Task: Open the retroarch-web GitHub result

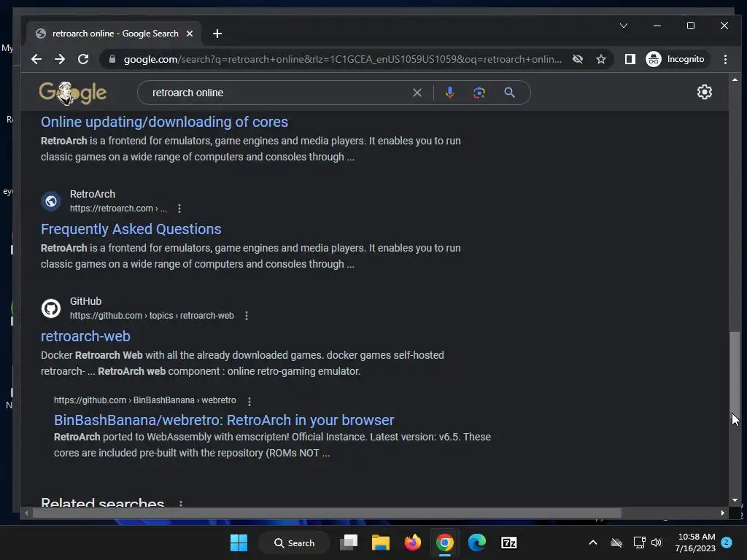Action: [86, 336]
